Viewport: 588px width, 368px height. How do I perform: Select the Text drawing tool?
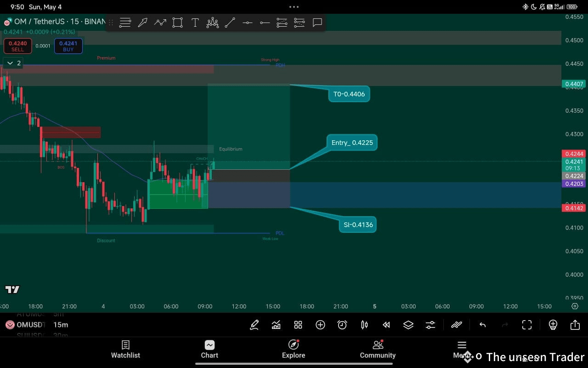click(195, 22)
